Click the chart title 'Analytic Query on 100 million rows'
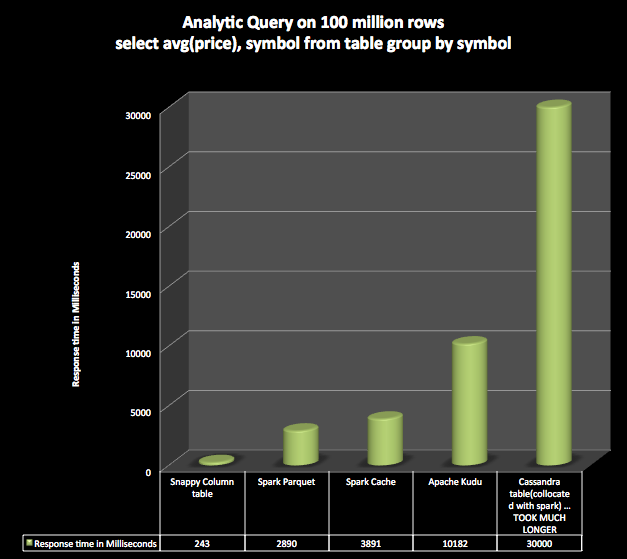 [x=313, y=23]
